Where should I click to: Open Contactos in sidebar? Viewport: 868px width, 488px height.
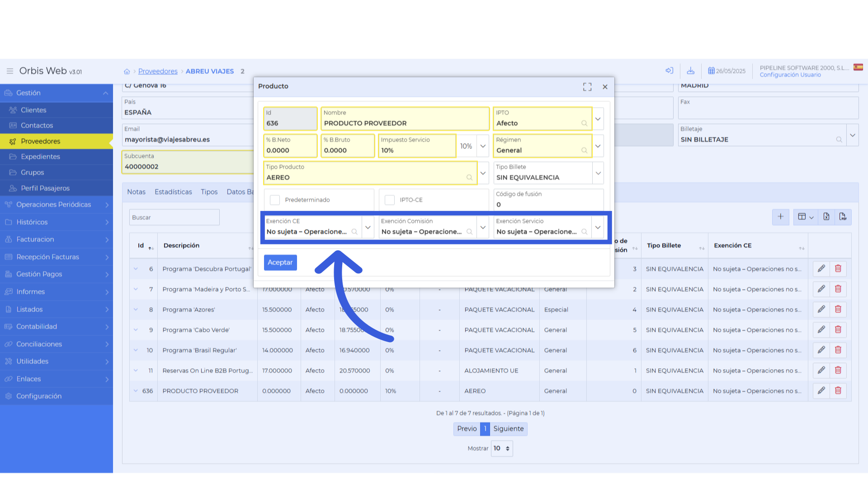click(57, 125)
